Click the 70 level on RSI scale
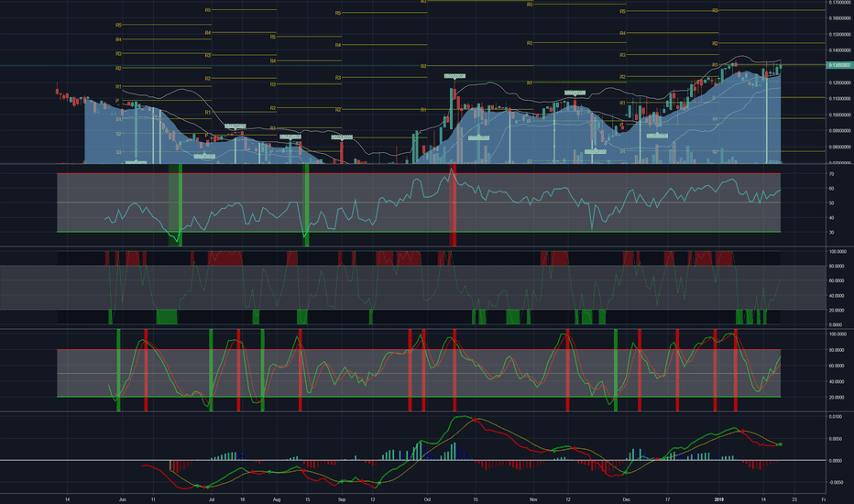This screenshot has height=504, width=854. [x=831, y=174]
